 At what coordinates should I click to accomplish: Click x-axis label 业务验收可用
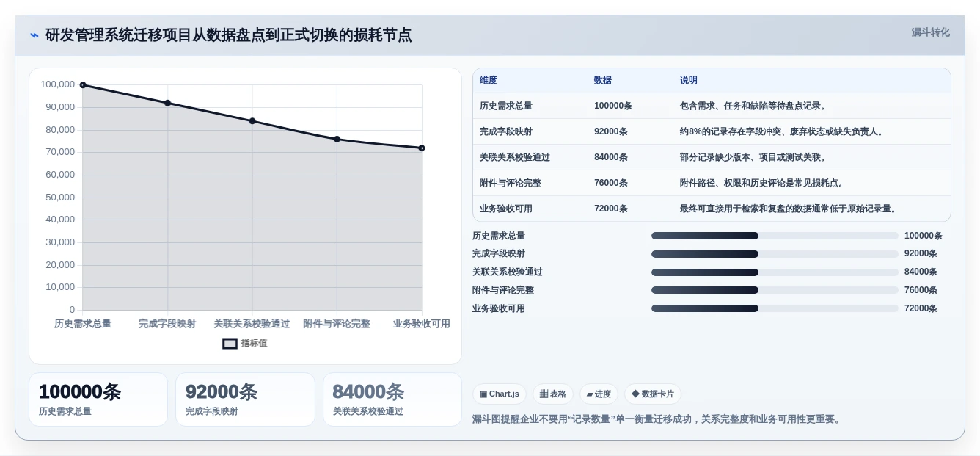[422, 324]
